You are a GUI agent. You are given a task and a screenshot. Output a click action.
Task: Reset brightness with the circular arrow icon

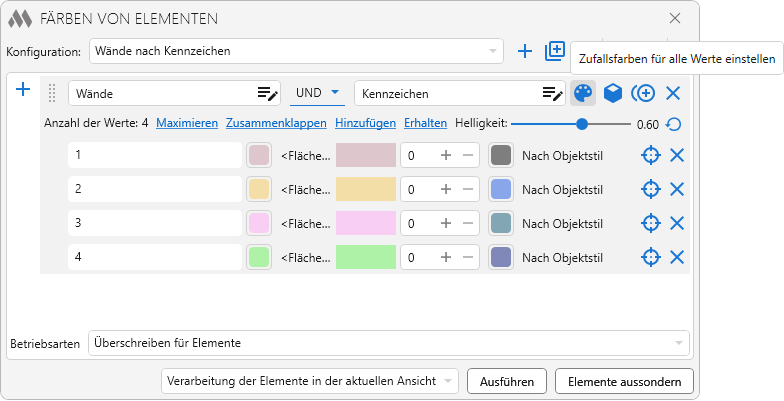674,125
